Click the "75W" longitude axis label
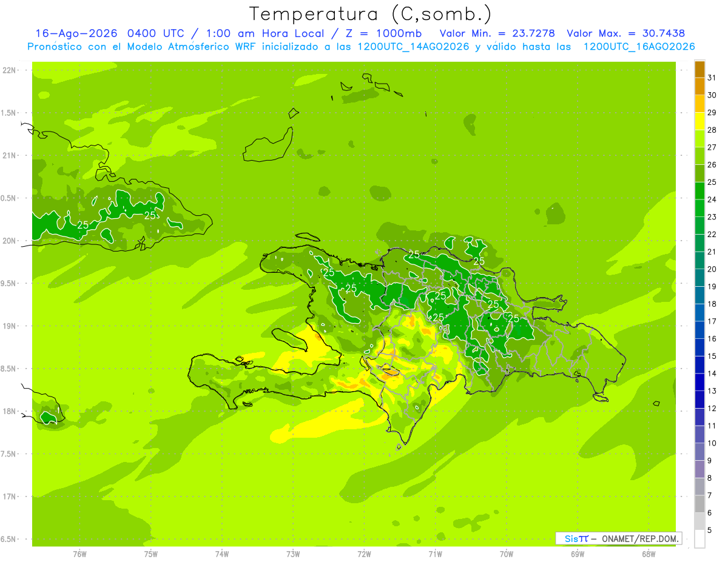The width and height of the screenshot is (728, 562). 151,554
